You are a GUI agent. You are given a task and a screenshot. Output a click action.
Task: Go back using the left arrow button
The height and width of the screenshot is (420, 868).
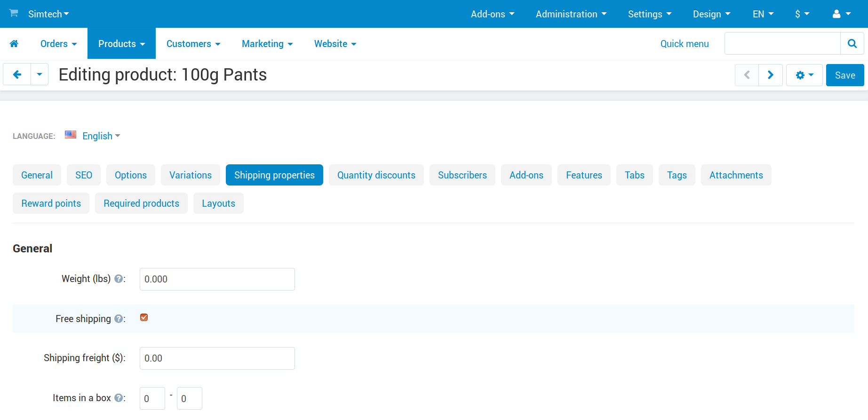(17, 75)
